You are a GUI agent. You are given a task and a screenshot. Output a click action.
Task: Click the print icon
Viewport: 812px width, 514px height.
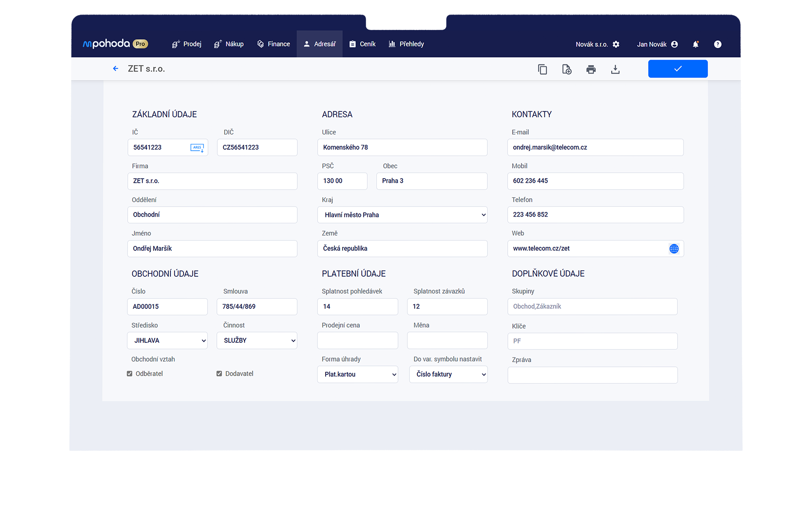pos(591,69)
